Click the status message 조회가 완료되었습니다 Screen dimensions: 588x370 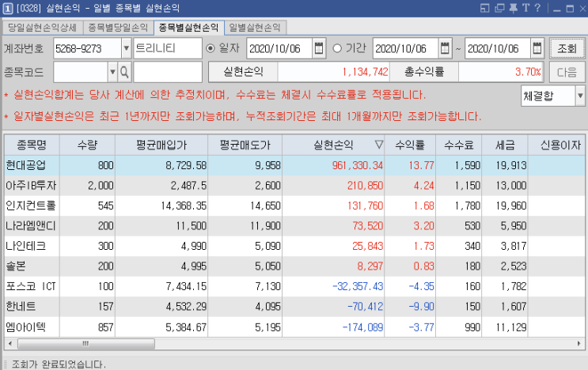[59, 364]
